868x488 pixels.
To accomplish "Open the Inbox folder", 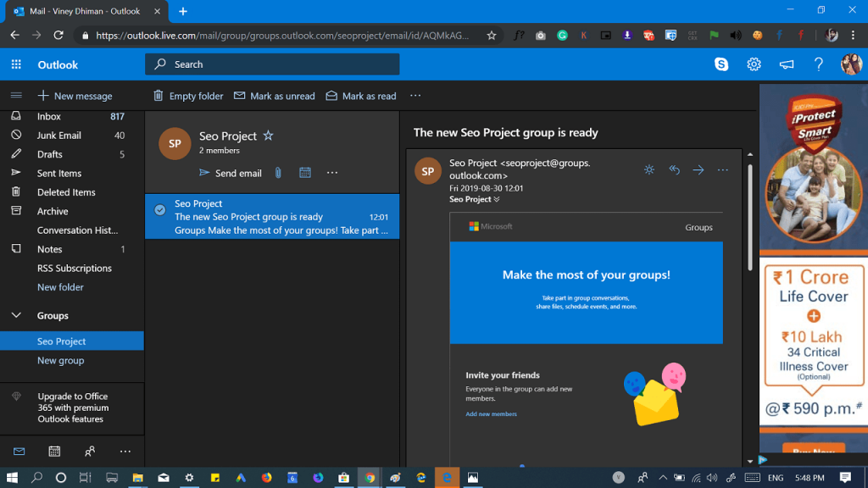I will pos(72,116).
